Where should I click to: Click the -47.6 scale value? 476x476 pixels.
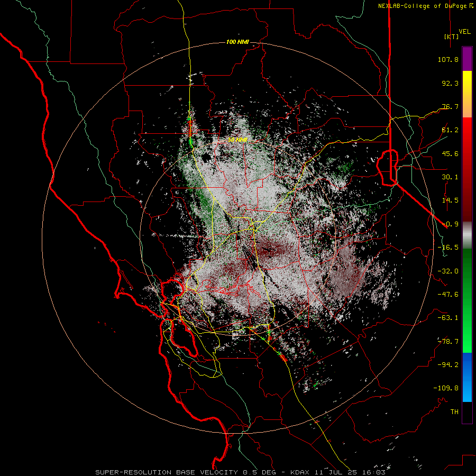(x=448, y=295)
